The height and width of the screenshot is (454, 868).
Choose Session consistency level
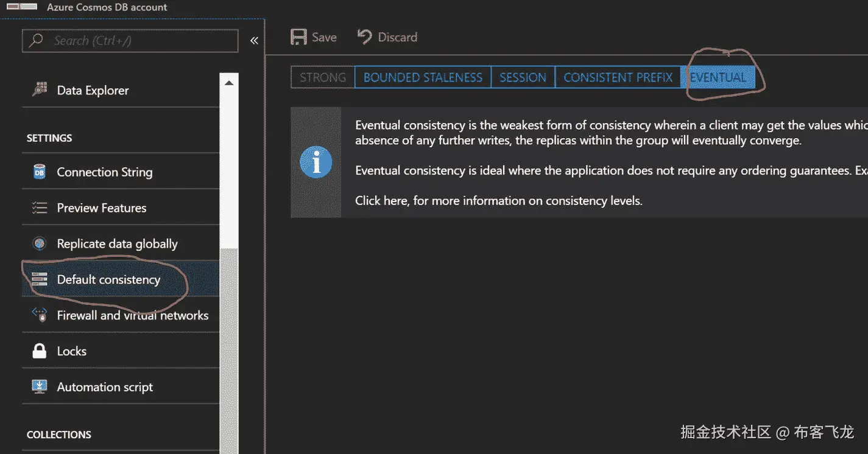click(x=523, y=77)
